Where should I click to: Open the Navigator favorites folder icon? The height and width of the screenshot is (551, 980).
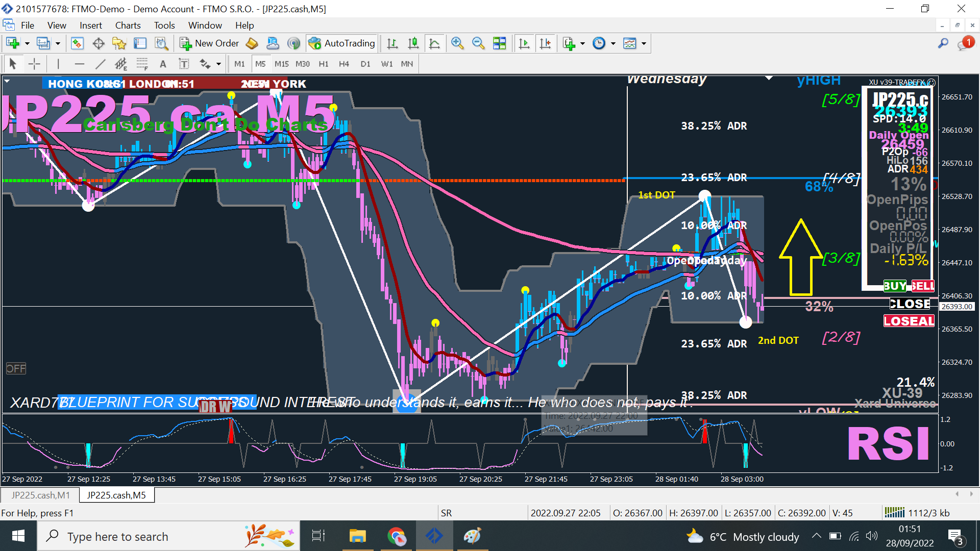tap(119, 43)
